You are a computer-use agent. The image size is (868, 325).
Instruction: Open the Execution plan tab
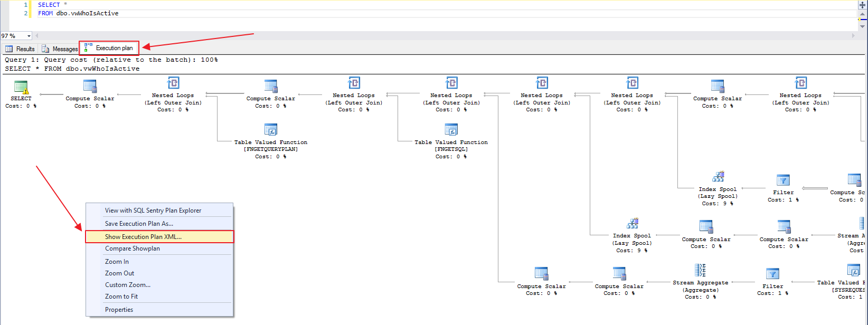(109, 48)
